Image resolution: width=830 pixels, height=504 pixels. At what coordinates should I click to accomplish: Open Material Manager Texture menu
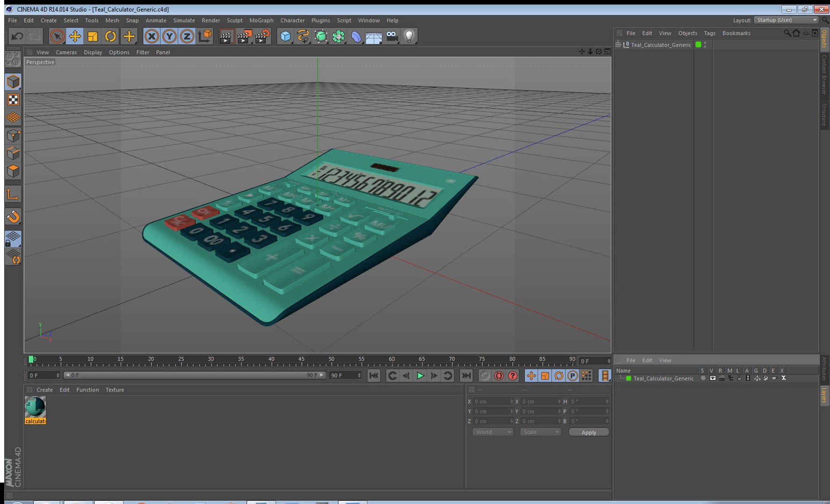115,390
